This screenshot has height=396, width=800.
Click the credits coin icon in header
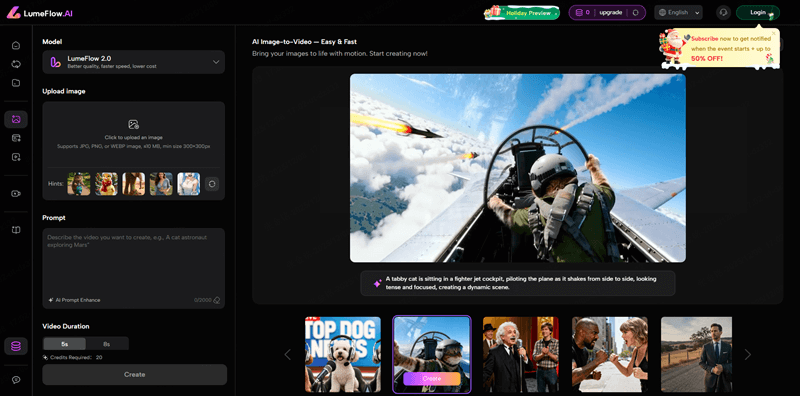pyautogui.click(x=579, y=13)
